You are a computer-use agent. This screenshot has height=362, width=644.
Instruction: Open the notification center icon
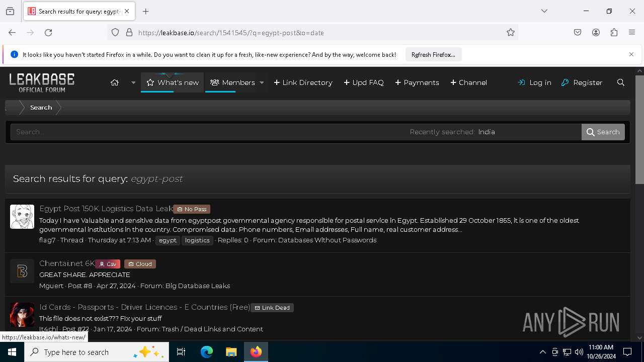[x=628, y=352]
